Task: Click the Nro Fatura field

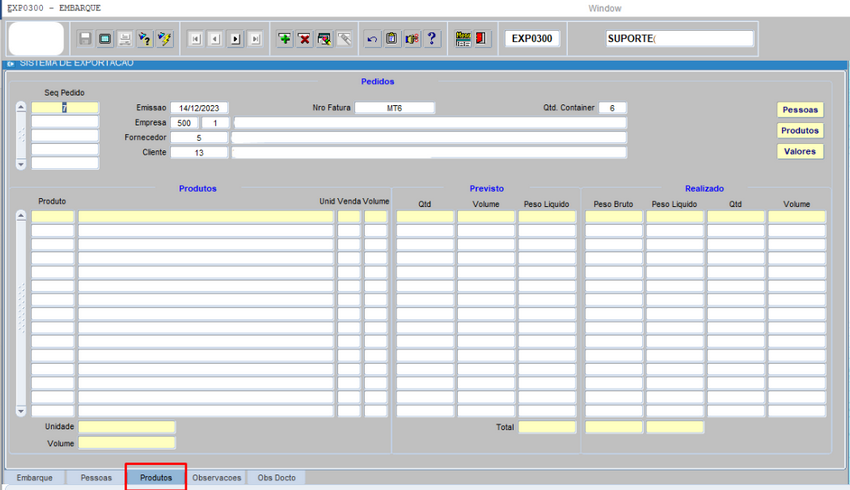Action: pyautogui.click(x=394, y=108)
